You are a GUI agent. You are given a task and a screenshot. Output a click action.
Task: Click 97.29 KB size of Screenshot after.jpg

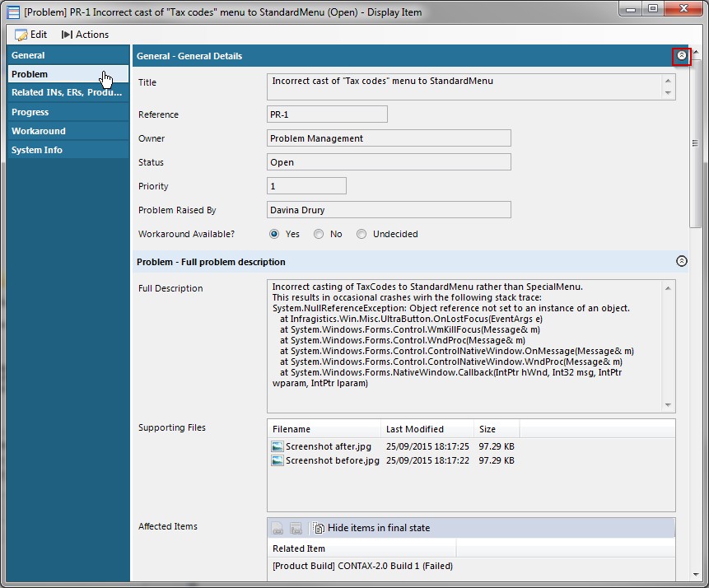[x=497, y=446]
